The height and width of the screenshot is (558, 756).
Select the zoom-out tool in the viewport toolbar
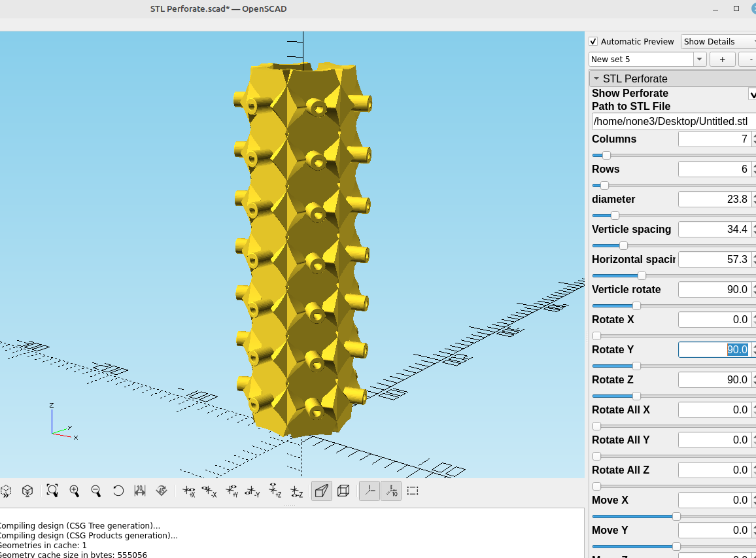point(95,491)
